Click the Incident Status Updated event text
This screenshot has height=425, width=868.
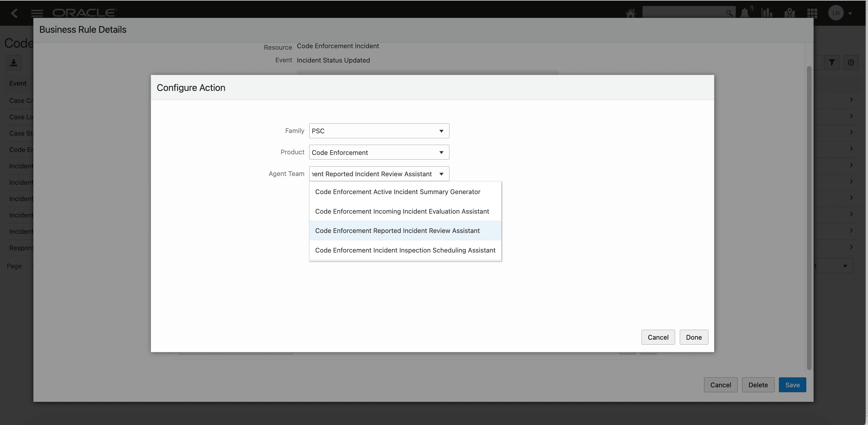pyautogui.click(x=333, y=60)
